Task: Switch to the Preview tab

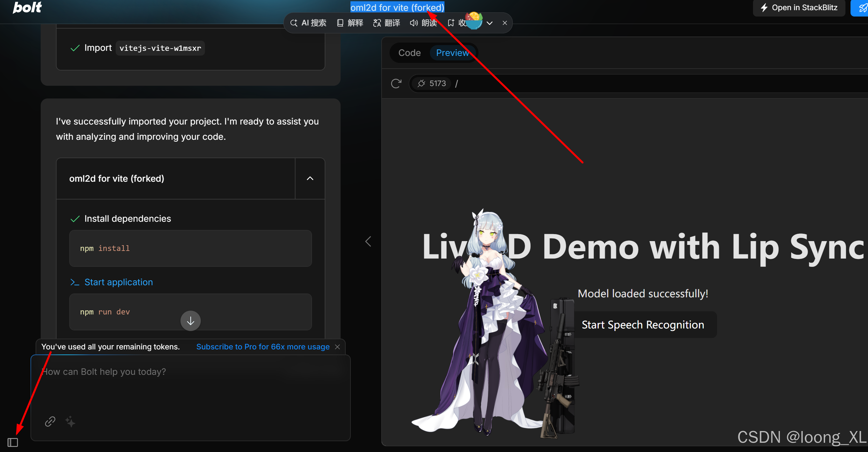Action: coord(452,53)
